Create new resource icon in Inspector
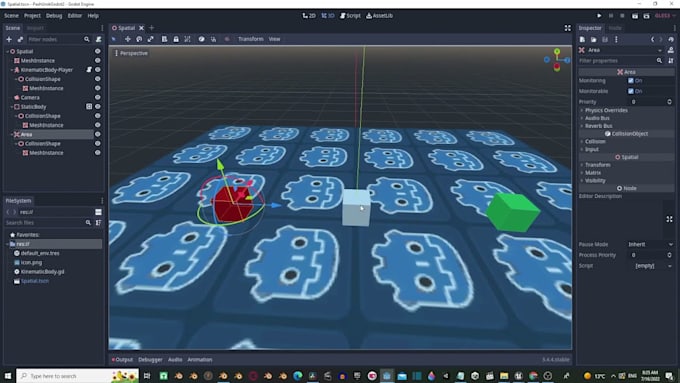This screenshot has width=680, height=383. pos(582,39)
